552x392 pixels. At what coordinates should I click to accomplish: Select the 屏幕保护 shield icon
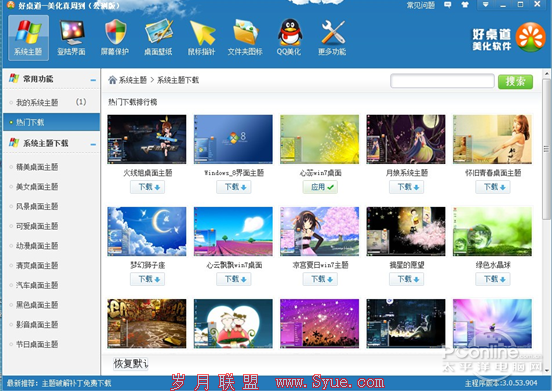[115, 38]
